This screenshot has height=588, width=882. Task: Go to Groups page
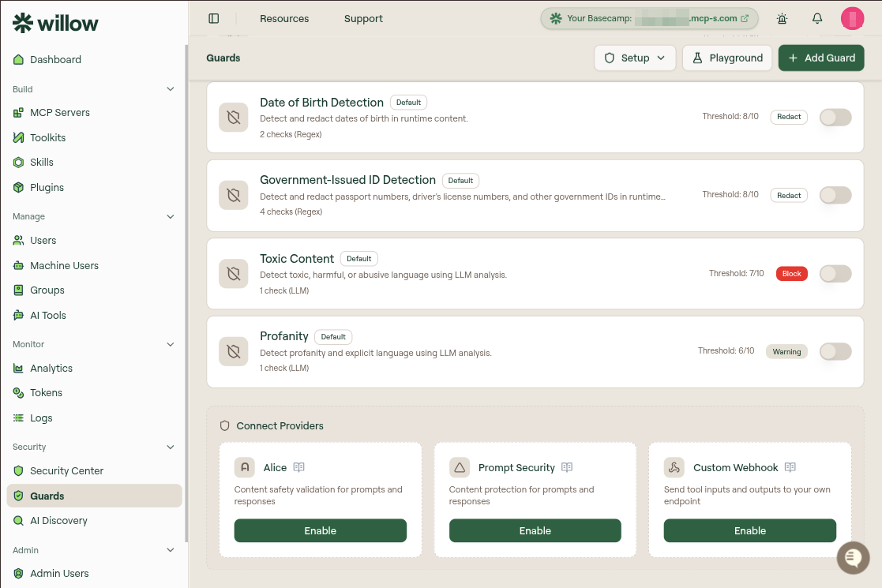pos(94,290)
